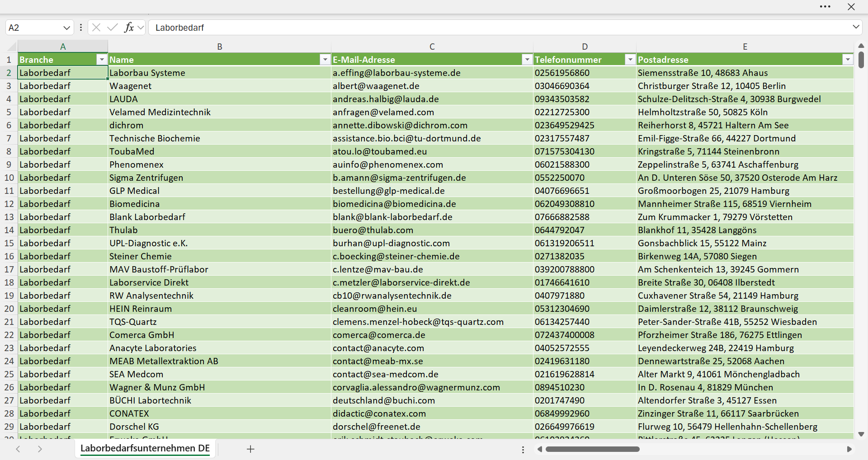Select cell deutschland@buchi.com
Screen dimensions: 868x460
point(432,400)
